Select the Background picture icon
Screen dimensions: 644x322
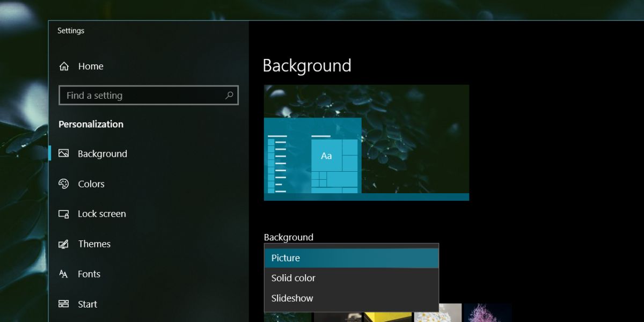(x=64, y=153)
